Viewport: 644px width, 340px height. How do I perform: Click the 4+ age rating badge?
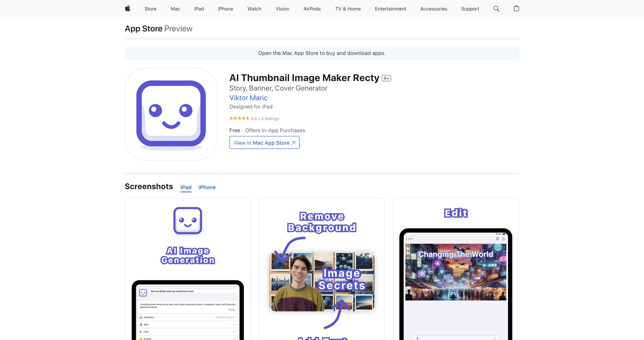click(x=386, y=78)
